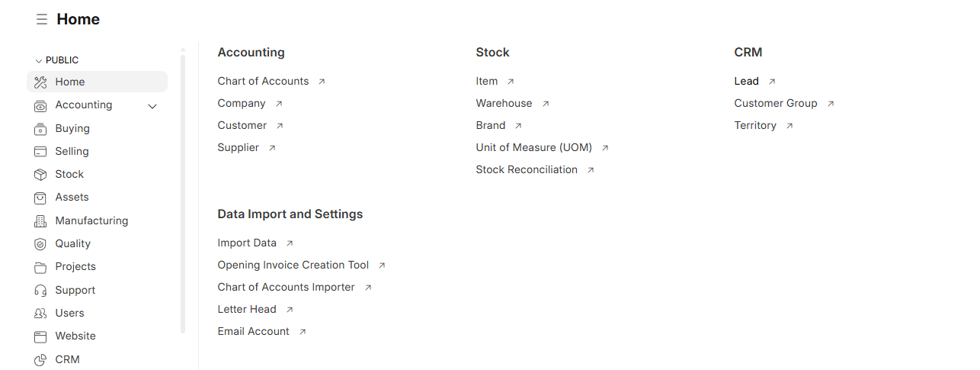Viewport: 980px width, 370px height.
Task: Click the sidebar vertical scrollbar
Action: click(x=183, y=191)
